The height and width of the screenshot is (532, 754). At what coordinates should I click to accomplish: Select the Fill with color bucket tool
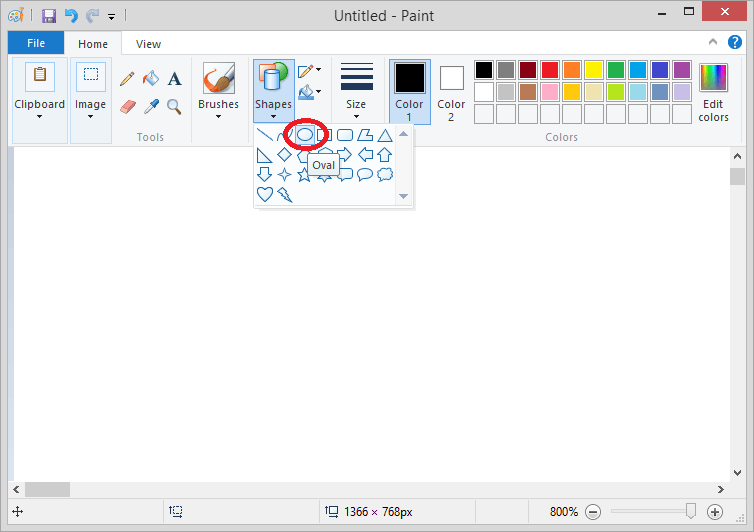tap(151, 78)
